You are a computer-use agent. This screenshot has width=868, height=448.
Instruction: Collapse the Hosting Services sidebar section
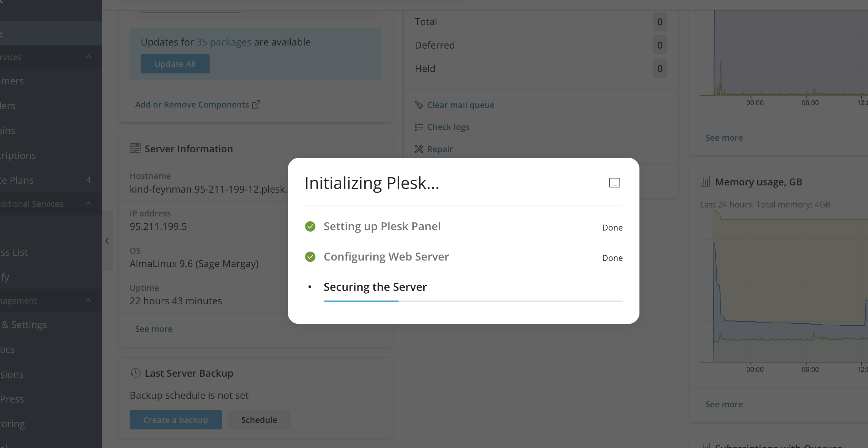(x=88, y=57)
